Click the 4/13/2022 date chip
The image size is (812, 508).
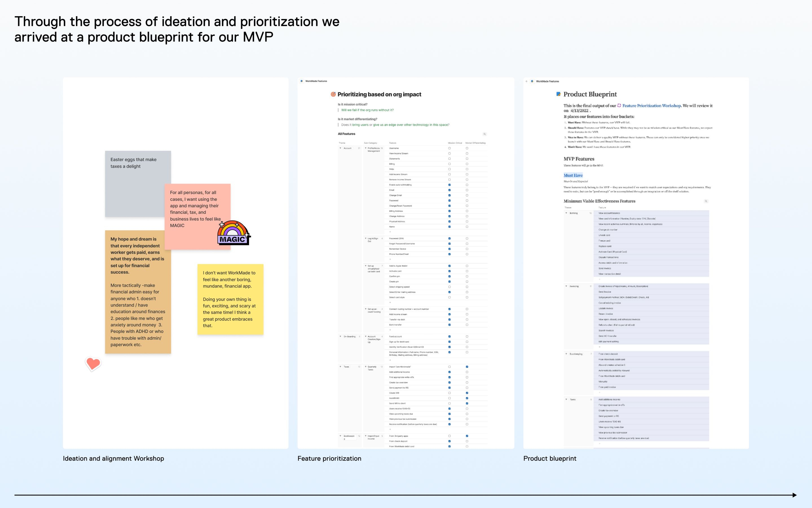click(579, 110)
